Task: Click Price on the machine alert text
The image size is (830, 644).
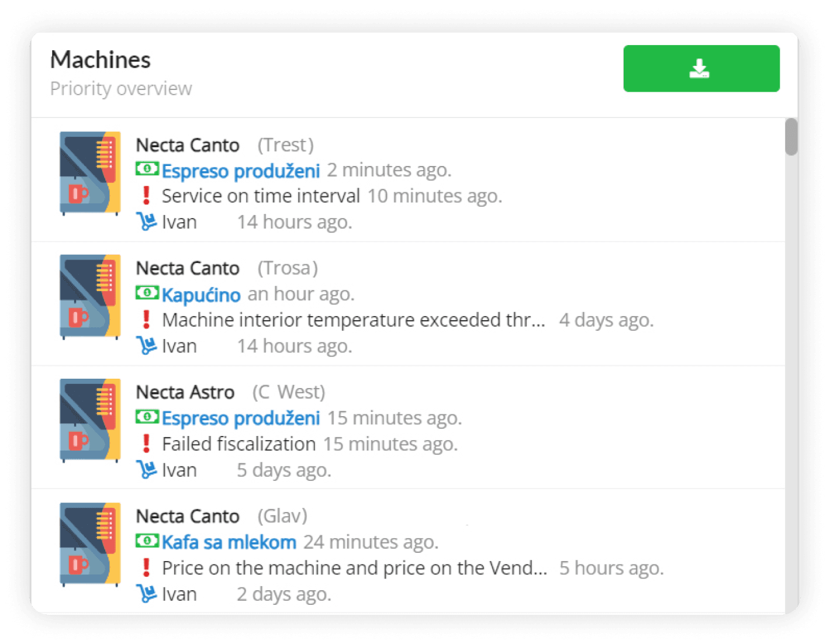Action: 355,567
